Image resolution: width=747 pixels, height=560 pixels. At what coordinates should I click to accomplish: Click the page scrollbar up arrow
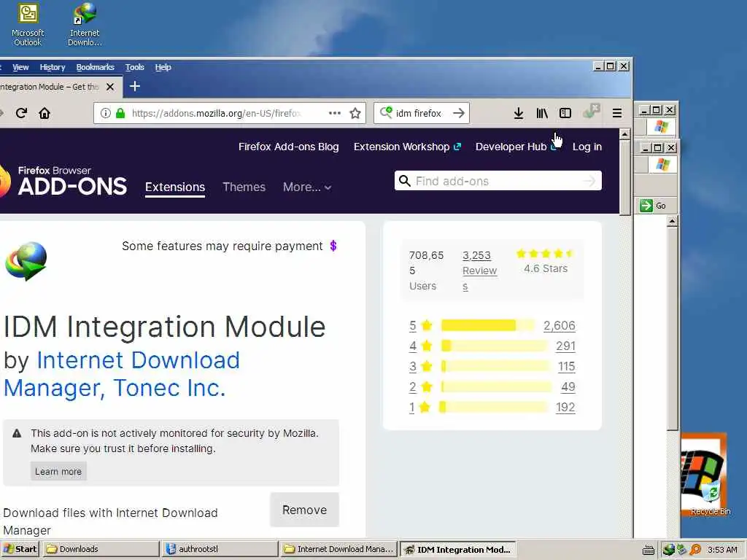point(625,135)
